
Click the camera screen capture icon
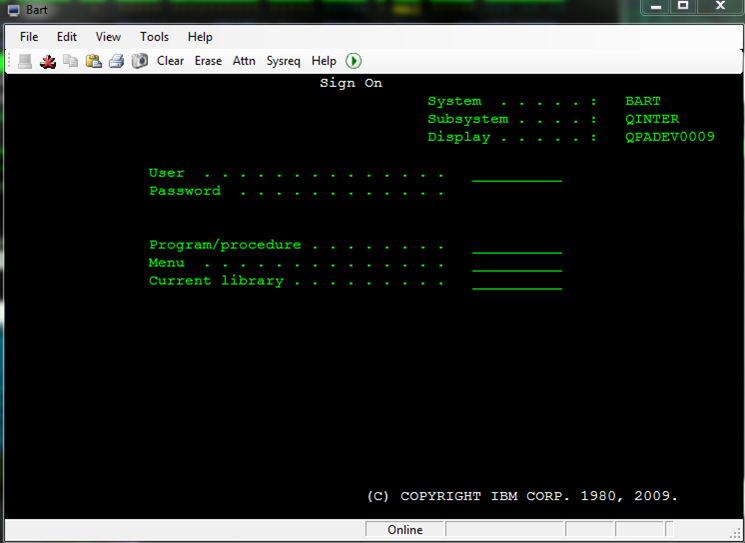tap(140, 61)
